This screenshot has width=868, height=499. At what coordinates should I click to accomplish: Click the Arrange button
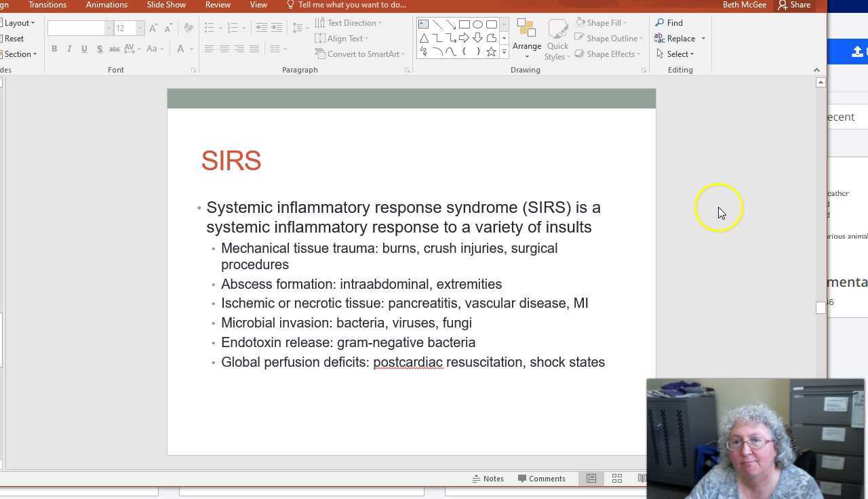coord(527,37)
